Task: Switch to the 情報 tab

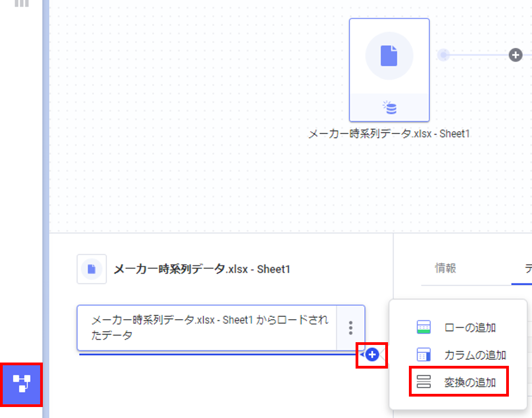Action: click(x=446, y=268)
